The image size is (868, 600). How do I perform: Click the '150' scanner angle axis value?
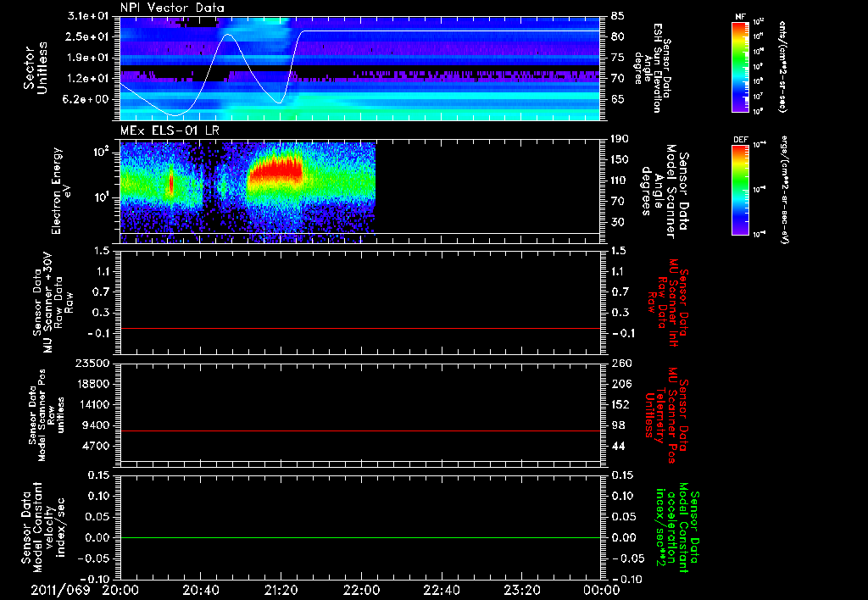click(x=620, y=159)
